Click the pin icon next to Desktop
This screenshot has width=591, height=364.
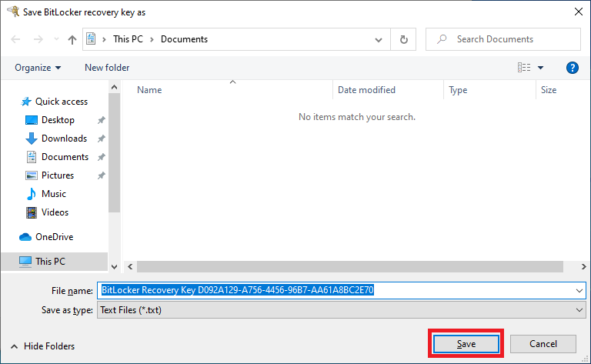click(x=101, y=120)
